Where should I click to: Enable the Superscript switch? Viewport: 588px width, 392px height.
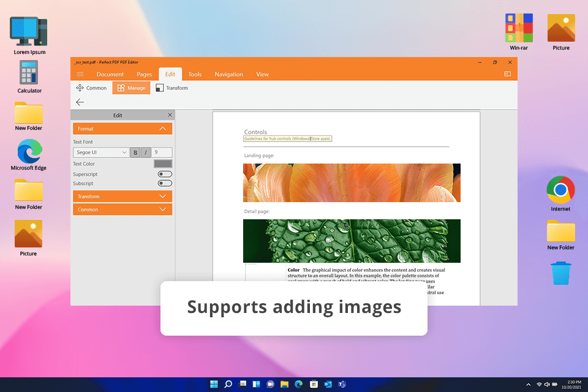tap(165, 174)
